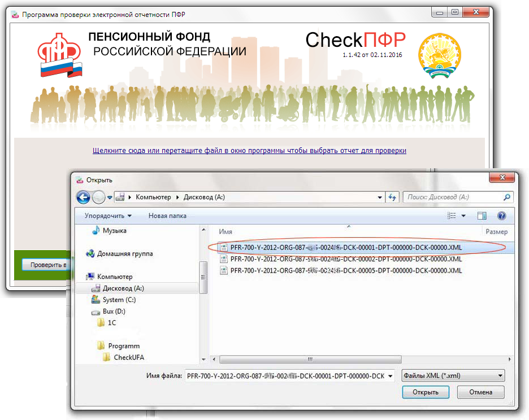Open the '1C' folder in tree

[112, 322]
